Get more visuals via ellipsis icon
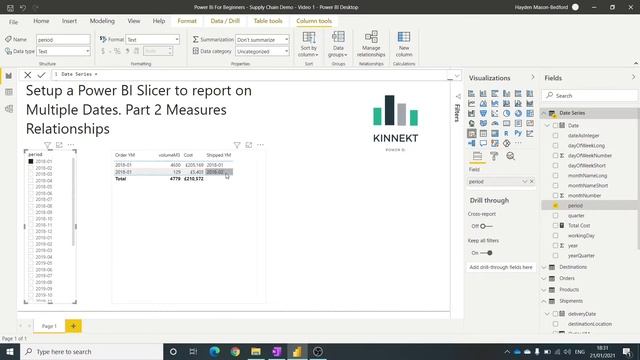Screen dimensions: 640x360 (518, 143)
